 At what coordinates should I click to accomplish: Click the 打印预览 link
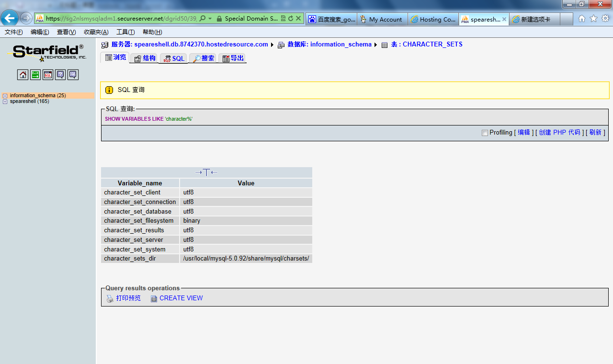click(x=128, y=298)
